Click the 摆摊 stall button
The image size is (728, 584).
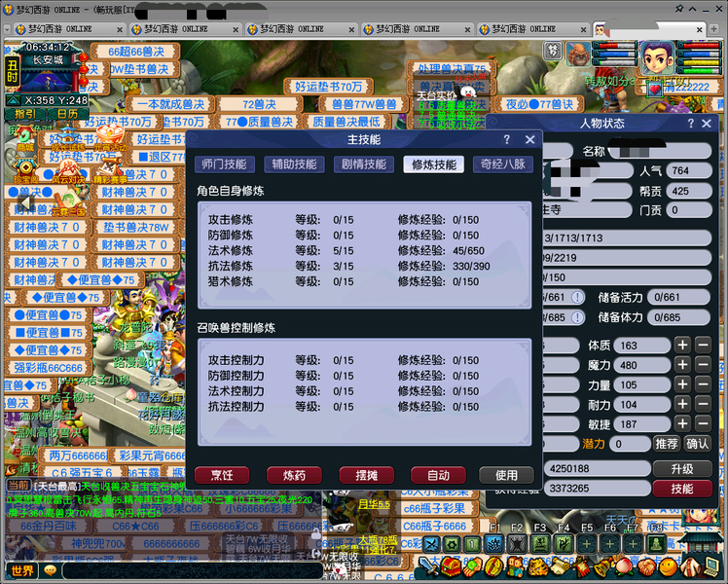(367, 475)
